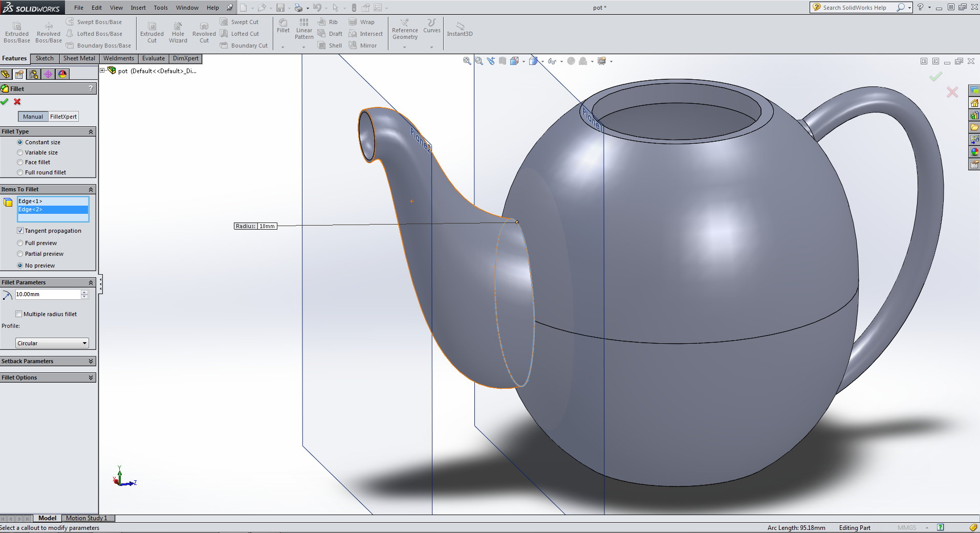Screen dimensions: 980x533
Task: Select the Full round fillet type
Action: point(20,172)
